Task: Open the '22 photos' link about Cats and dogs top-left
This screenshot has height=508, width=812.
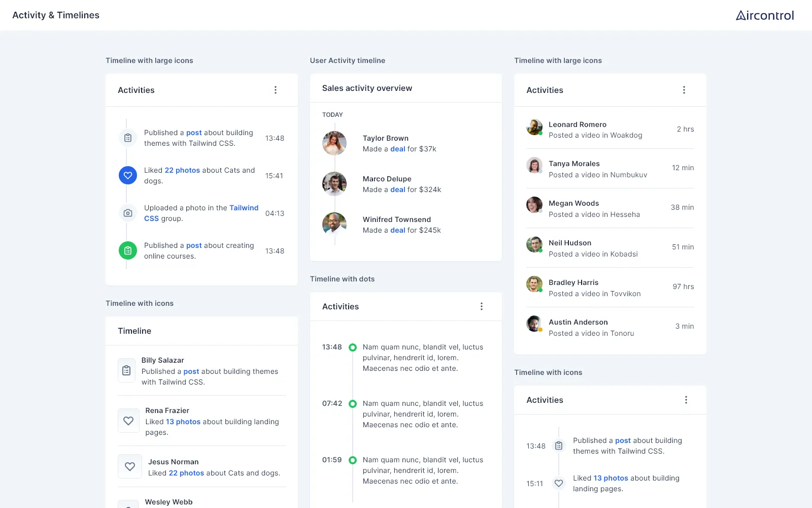Action: click(182, 170)
